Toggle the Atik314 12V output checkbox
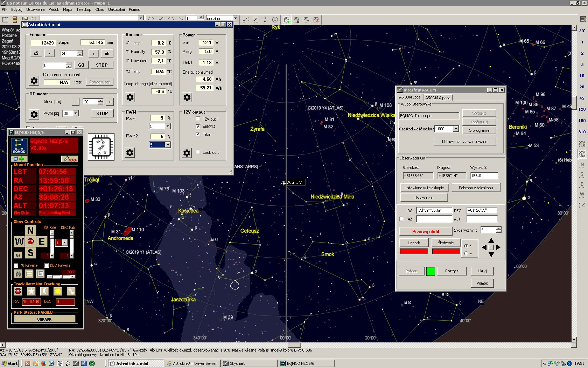Viewport: 588px width, 368px height. (x=198, y=127)
